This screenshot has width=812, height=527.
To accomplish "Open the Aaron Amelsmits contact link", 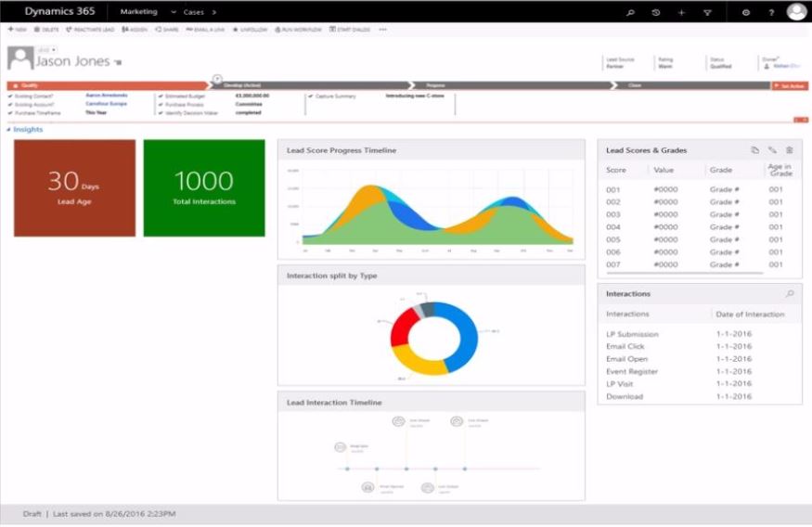I will 107,96.
